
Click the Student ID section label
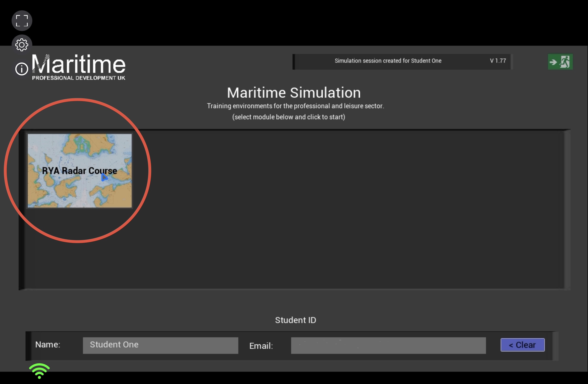pyautogui.click(x=295, y=320)
